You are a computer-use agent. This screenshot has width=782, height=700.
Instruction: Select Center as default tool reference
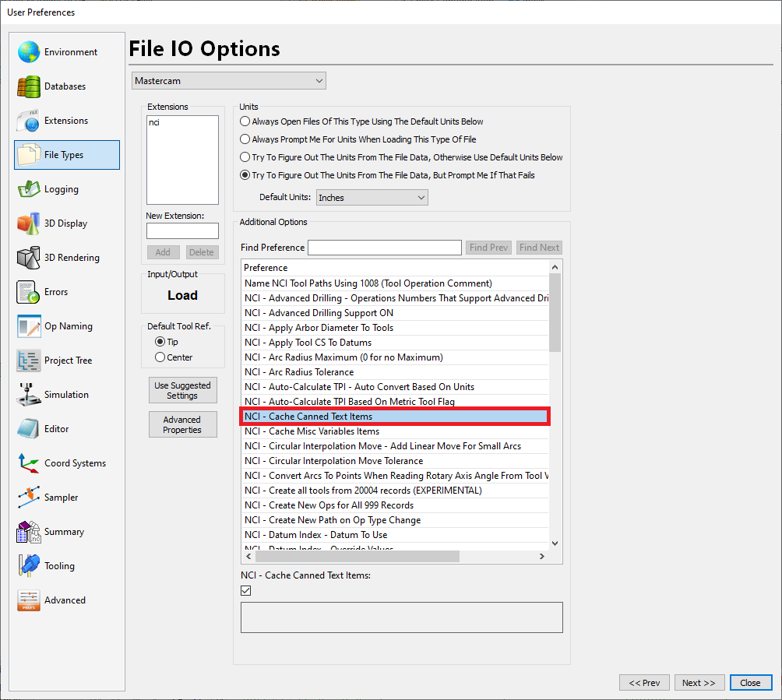tap(160, 357)
